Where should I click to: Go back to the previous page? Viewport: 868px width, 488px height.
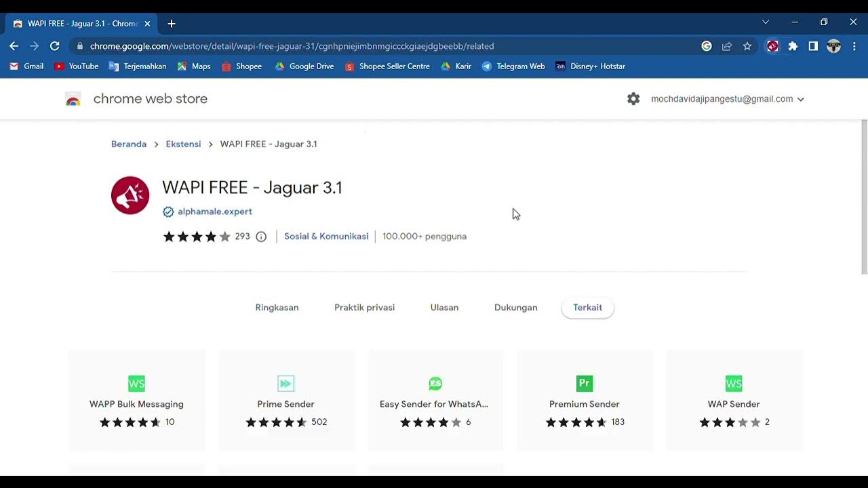click(14, 46)
